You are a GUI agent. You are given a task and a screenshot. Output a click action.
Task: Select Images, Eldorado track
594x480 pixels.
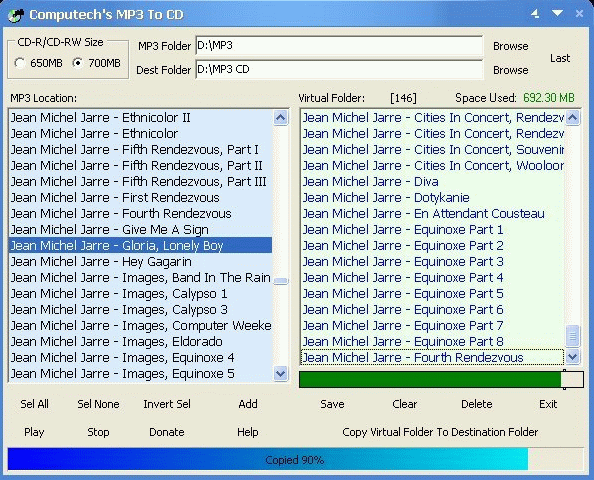pos(140,342)
